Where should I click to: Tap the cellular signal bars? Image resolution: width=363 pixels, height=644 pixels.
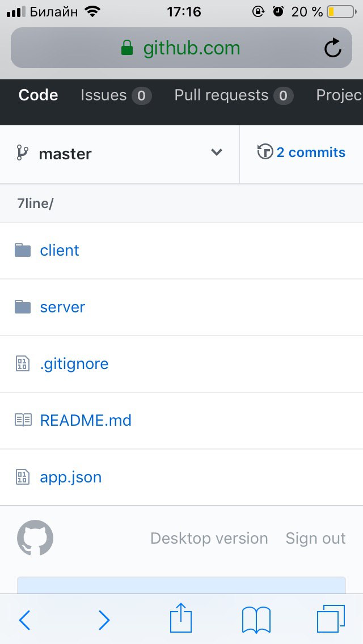(x=16, y=11)
